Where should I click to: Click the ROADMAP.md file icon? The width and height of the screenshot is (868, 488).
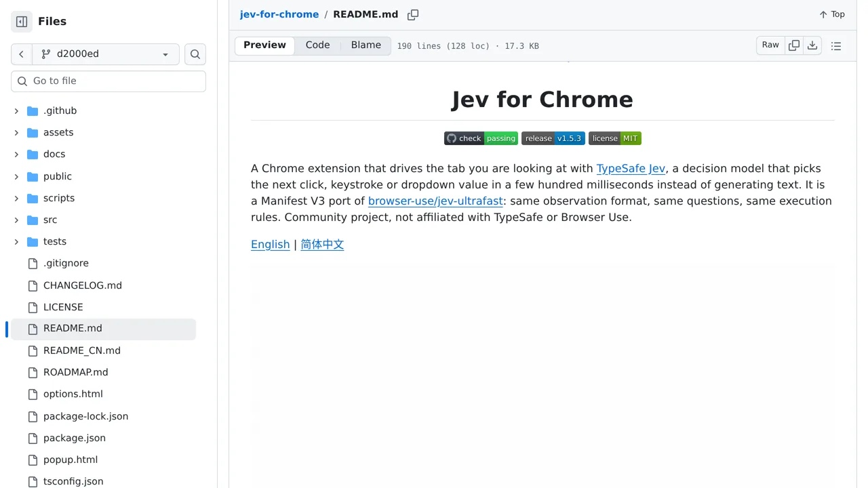point(33,373)
